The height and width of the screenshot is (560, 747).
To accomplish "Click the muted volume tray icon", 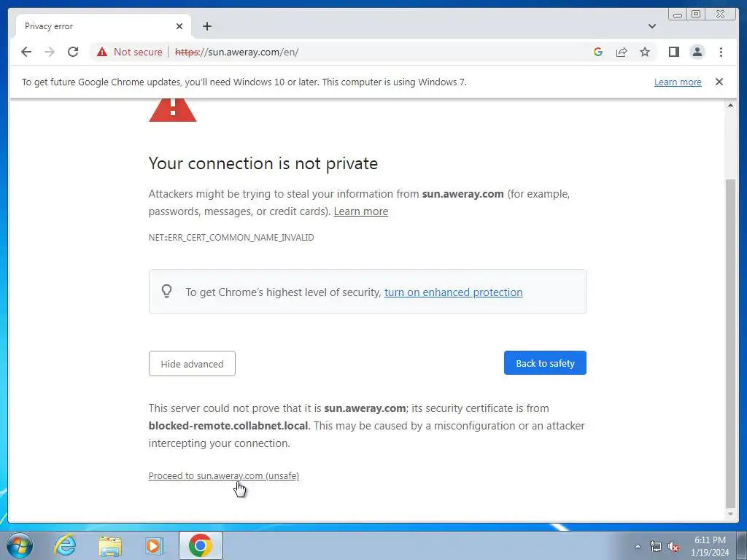I will click(x=673, y=546).
